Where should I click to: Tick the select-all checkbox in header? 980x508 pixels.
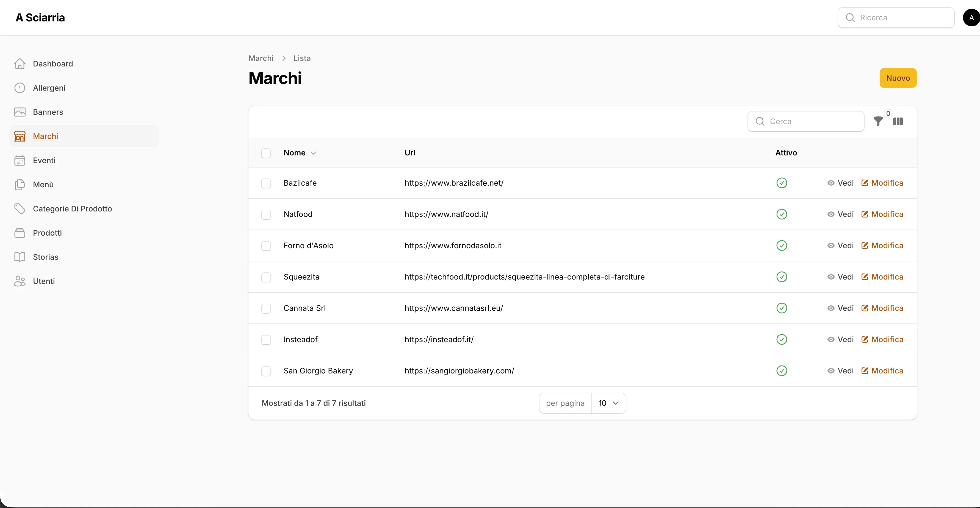[266, 153]
